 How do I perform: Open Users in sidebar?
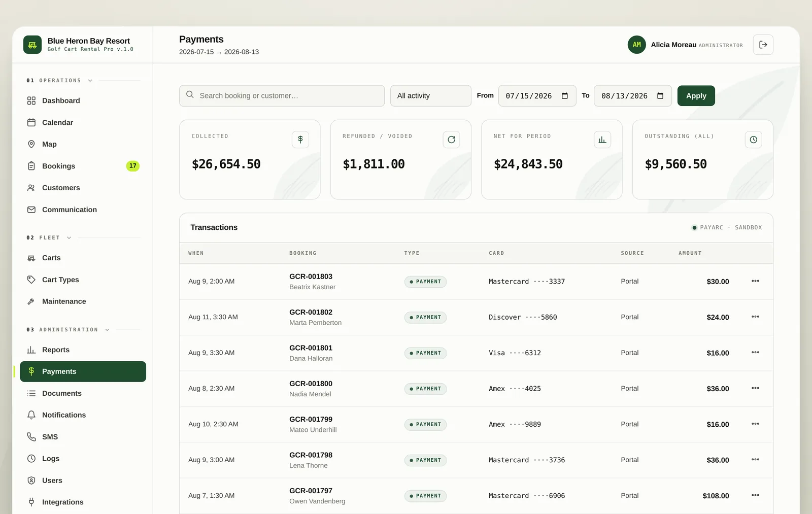[83, 481]
